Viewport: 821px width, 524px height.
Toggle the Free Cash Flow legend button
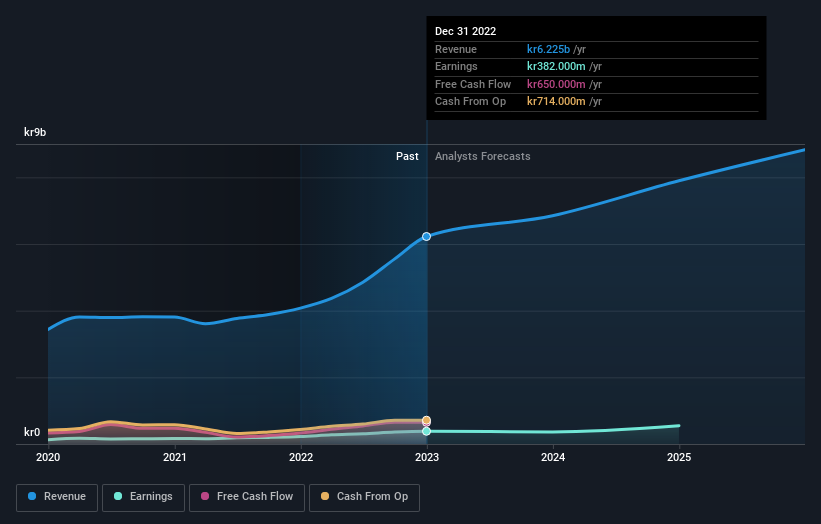coord(247,497)
